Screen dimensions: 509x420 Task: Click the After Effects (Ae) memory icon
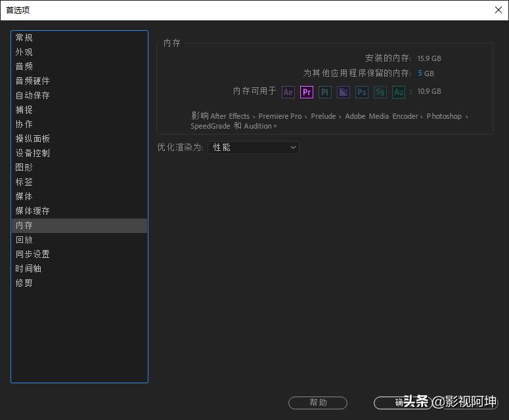click(x=288, y=92)
